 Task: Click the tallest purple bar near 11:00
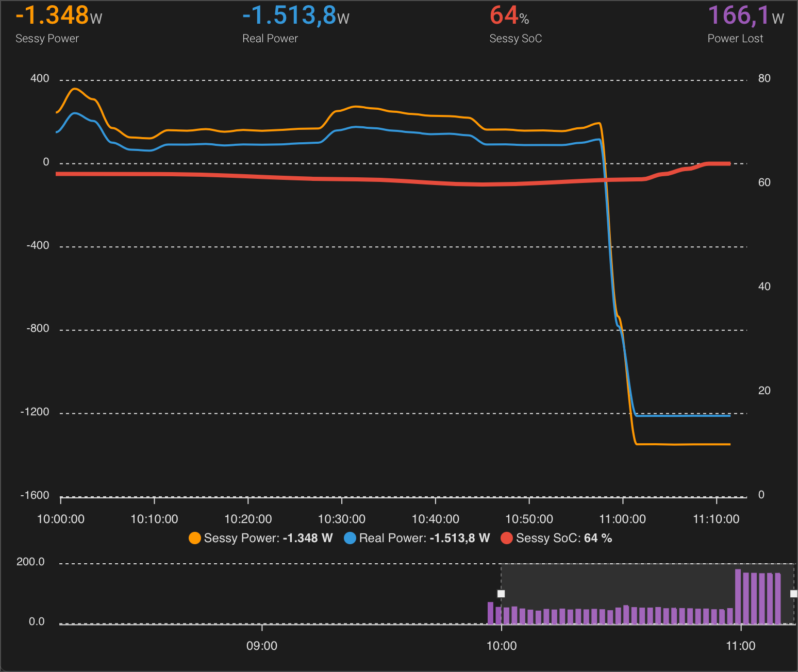click(x=737, y=595)
